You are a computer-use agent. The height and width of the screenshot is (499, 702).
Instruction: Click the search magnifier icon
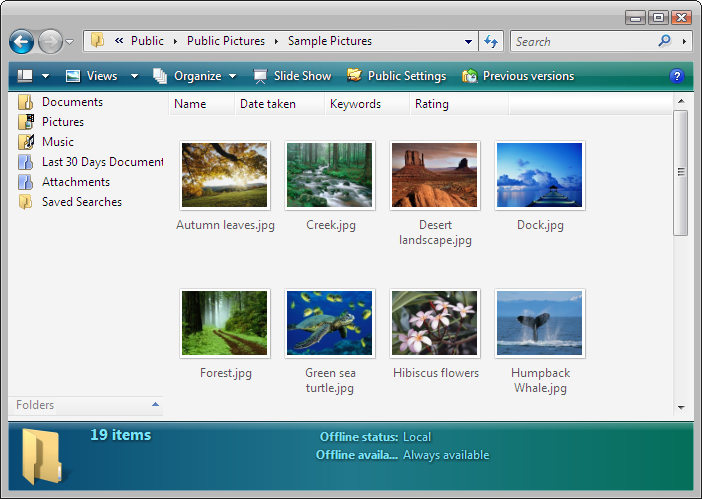coord(665,42)
